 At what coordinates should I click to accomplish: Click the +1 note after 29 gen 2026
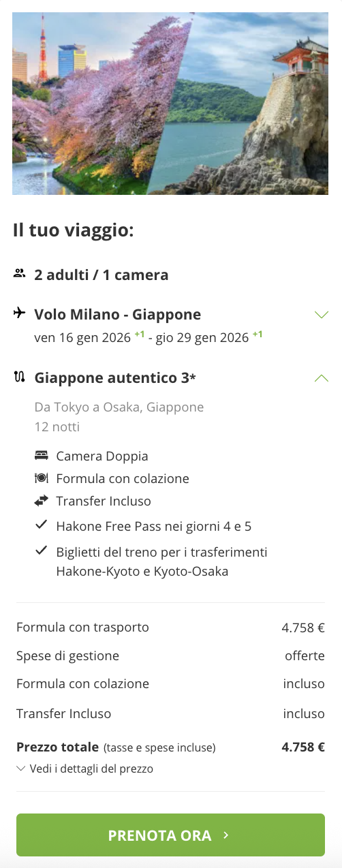tap(258, 335)
